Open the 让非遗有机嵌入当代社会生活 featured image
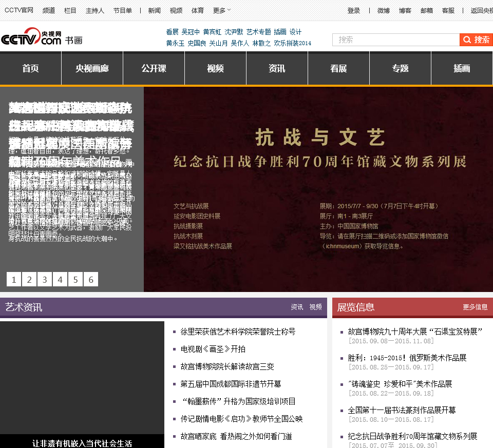The image size is (493, 448). click(82, 384)
